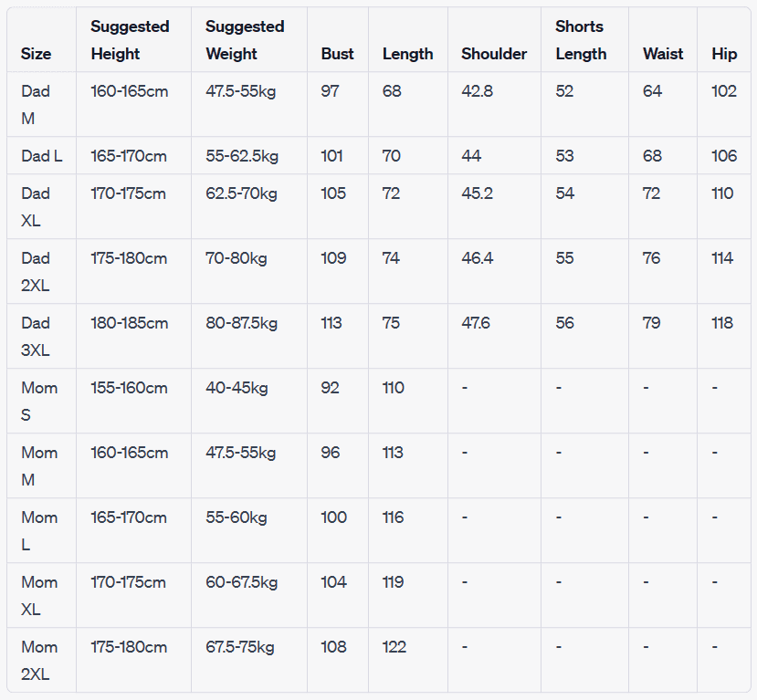The width and height of the screenshot is (757, 700).
Task: Select the "Dad L" size cell
Action: pyautogui.click(x=42, y=156)
